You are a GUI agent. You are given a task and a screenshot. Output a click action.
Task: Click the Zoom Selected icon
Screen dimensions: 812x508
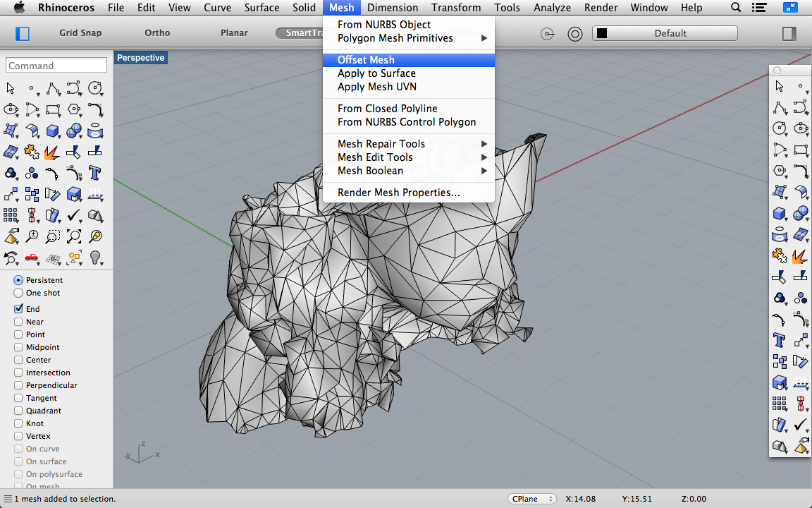point(95,236)
